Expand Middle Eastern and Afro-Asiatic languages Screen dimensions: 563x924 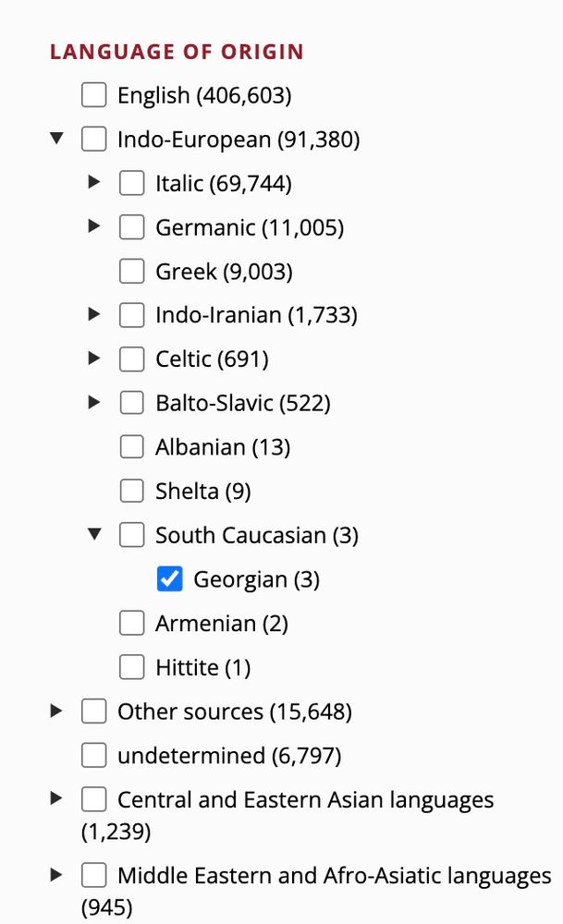[x=56, y=872]
